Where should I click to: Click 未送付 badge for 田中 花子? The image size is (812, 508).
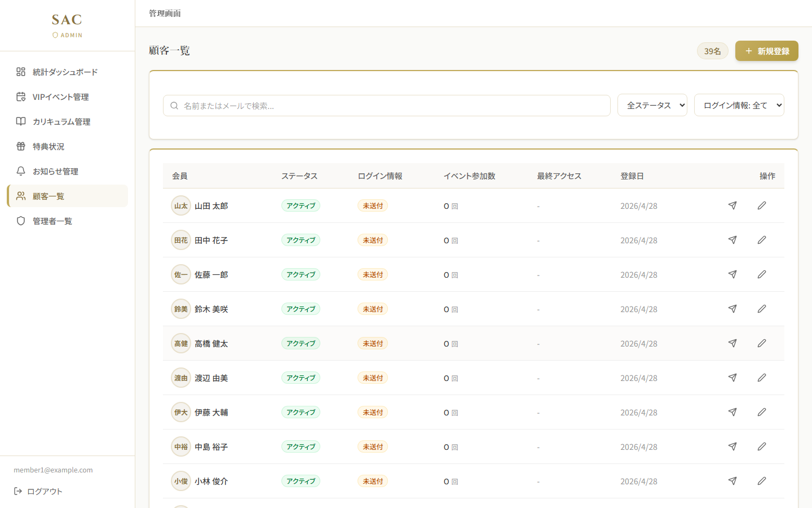click(x=373, y=240)
